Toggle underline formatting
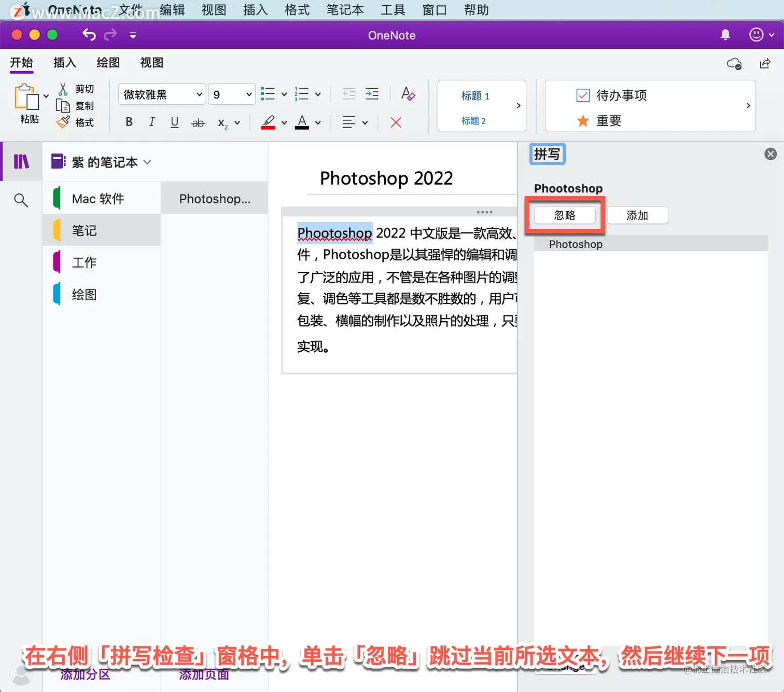This screenshot has height=692, width=784. click(175, 122)
